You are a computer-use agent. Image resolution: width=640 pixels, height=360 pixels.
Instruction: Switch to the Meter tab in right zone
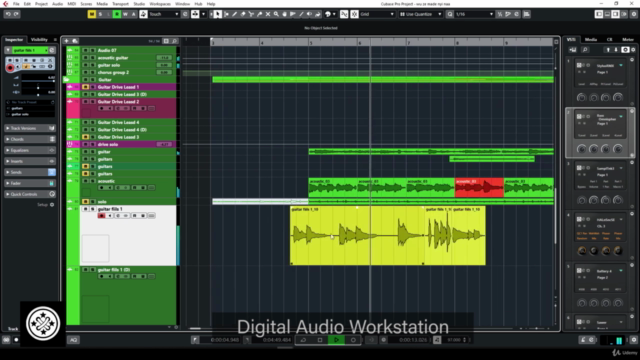628,40
